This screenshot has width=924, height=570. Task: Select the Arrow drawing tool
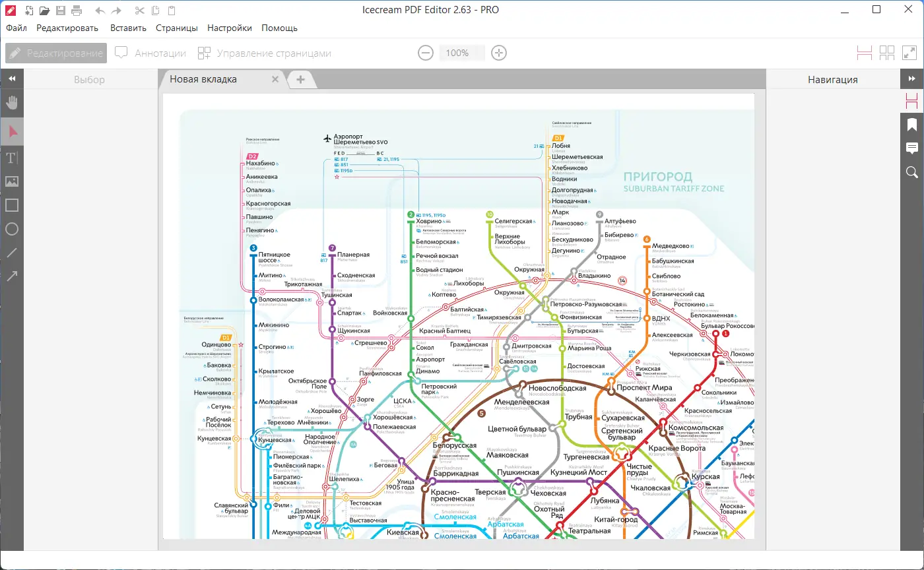tap(12, 276)
